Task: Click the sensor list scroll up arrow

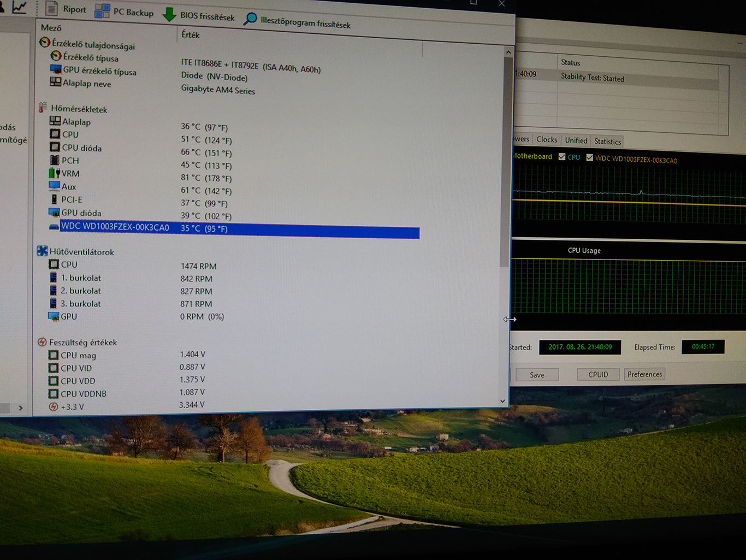Action: (x=508, y=52)
